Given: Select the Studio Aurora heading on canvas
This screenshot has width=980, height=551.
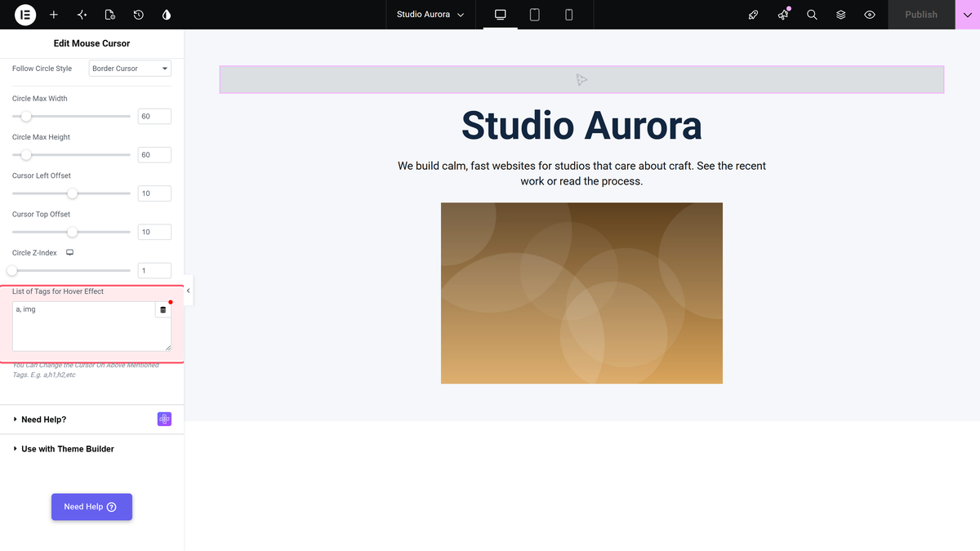Looking at the screenshot, I should pos(581,126).
